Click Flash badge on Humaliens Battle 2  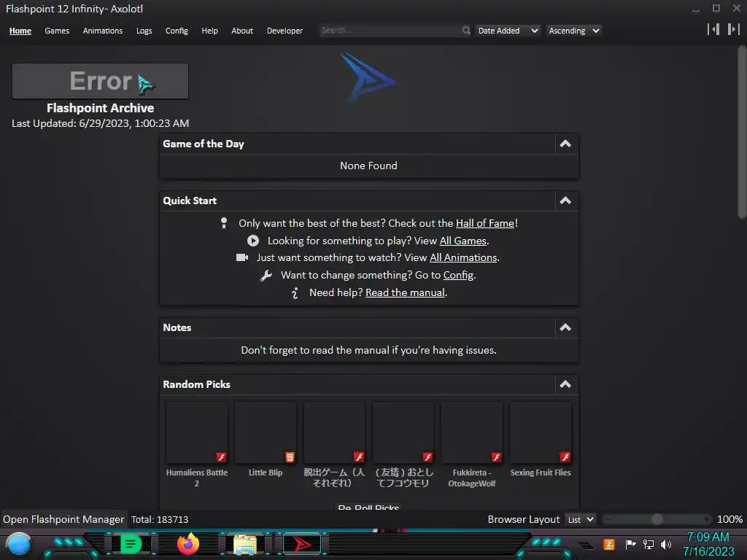pos(221,457)
